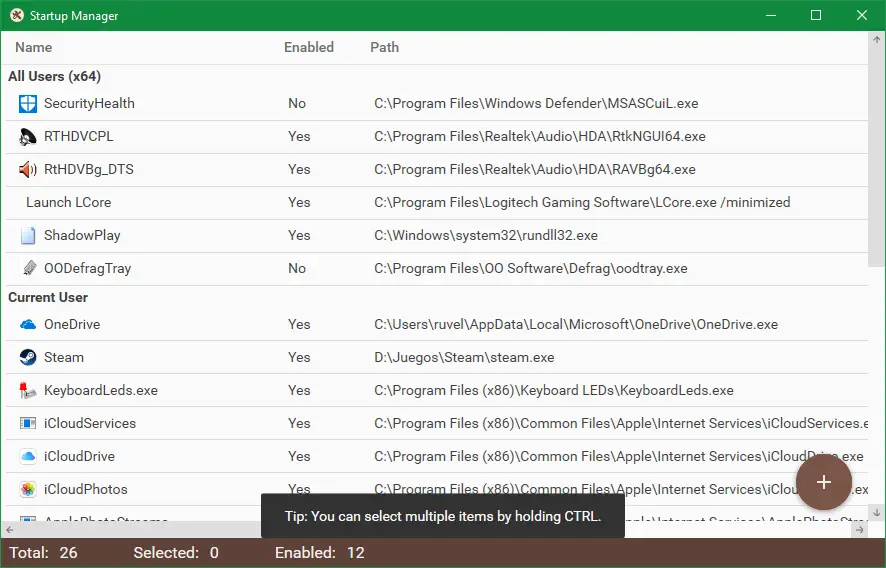The image size is (886, 568).
Task: Click the horizontal scrollbar right arrow
Action: point(860,529)
